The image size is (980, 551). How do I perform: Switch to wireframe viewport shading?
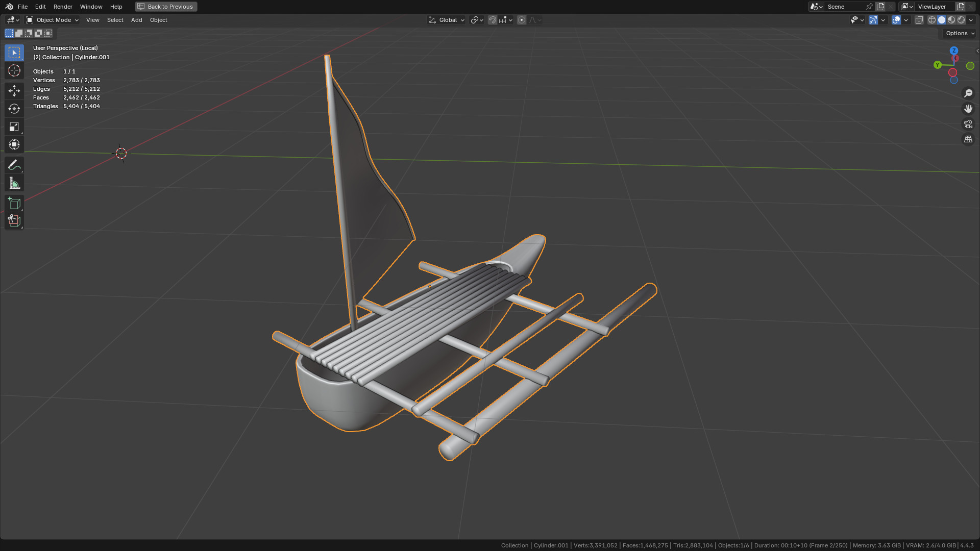coord(932,20)
